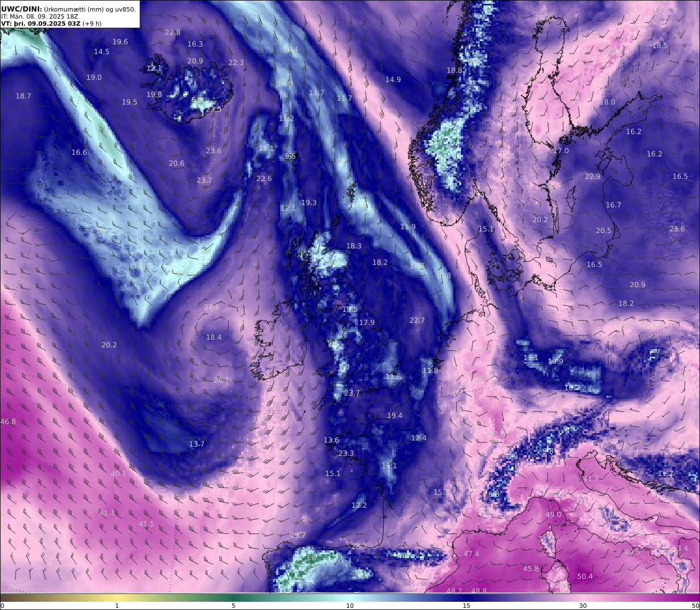Click the 50.4 value on the map
Screen dimensions: 700x610
(x=585, y=576)
